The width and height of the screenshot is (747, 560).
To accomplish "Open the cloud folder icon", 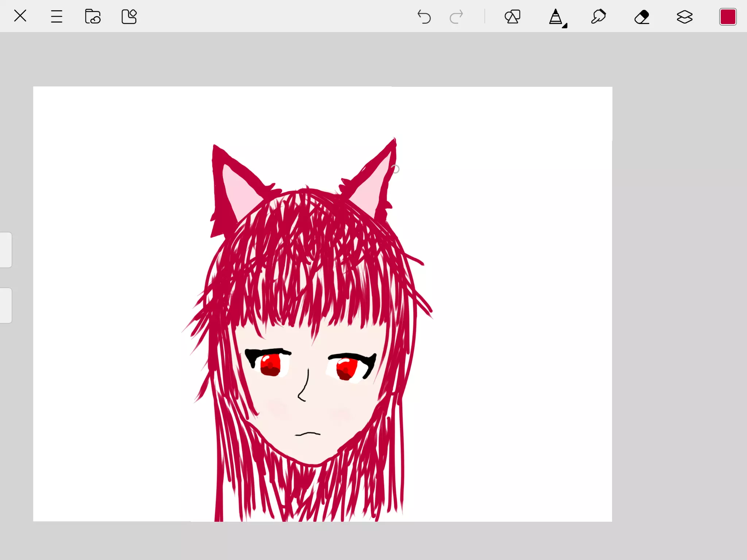I will 93,17.
